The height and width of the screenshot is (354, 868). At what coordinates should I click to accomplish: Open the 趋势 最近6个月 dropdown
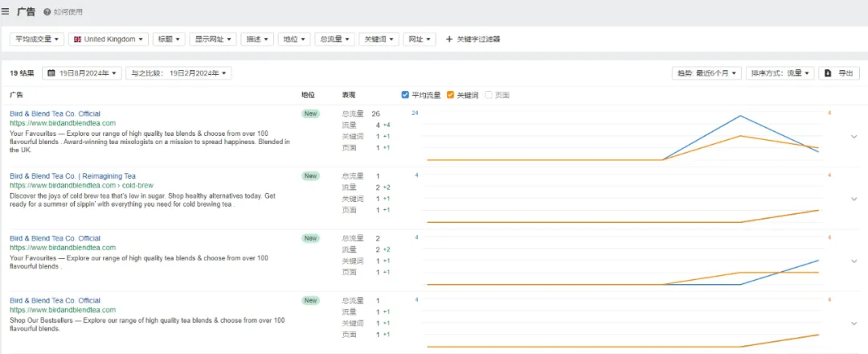pos(706,73)
